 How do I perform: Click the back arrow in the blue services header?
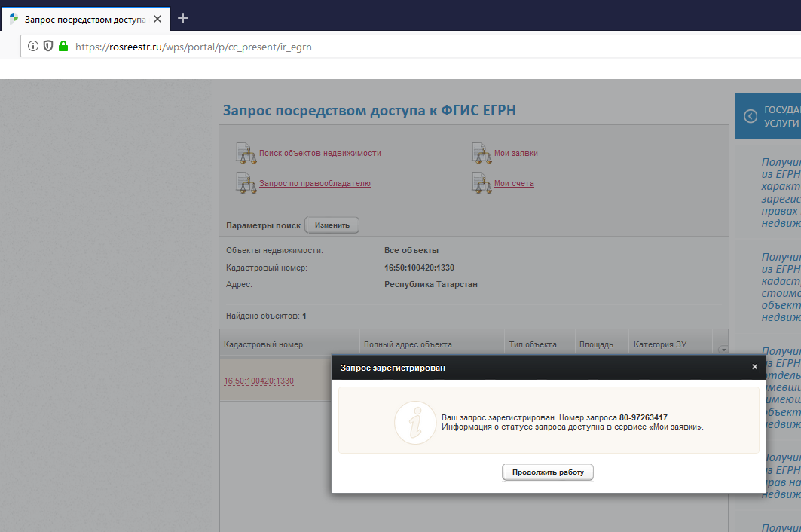point(750,116)
